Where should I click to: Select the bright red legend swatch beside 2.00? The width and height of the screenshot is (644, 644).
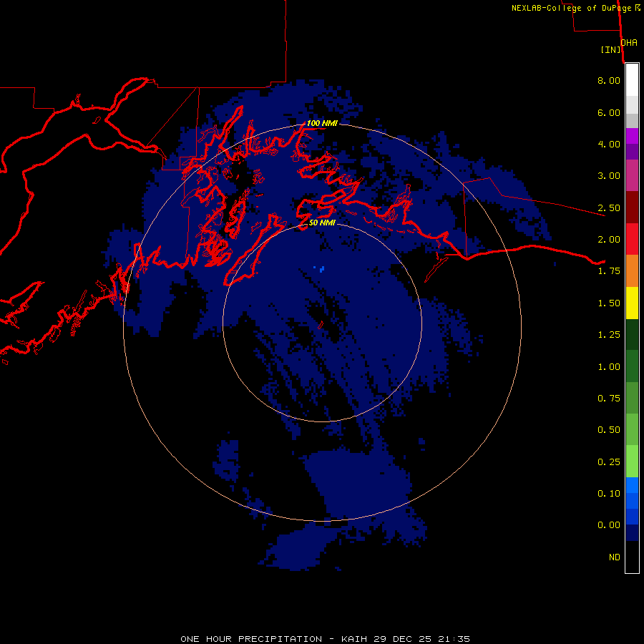[632, 239]
